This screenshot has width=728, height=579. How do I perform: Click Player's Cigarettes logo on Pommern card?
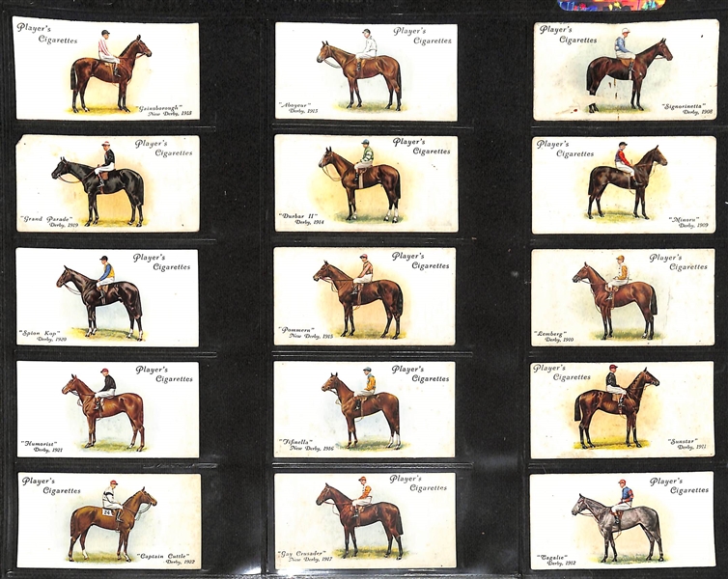421,261
